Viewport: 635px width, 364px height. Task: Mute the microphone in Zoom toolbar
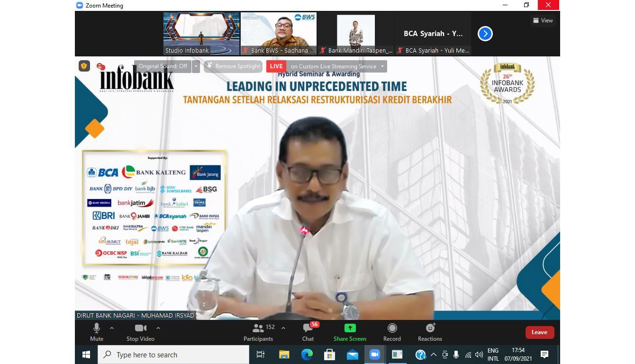97,331
